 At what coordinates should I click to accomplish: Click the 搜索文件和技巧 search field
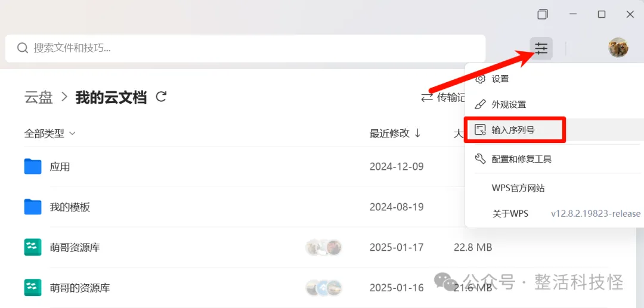246,48
